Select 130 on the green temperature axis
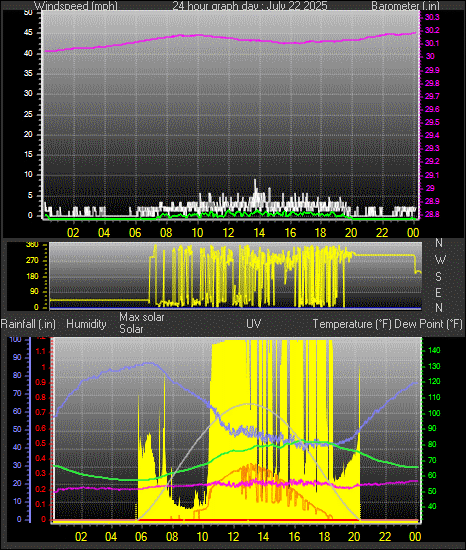Screen dimensions: 466x550 click(x=434, y=367)
